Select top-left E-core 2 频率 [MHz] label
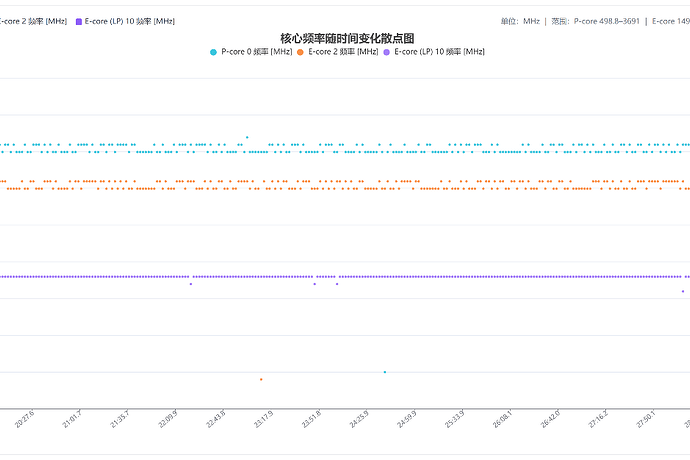Image resolution: width=690 pixels, height=460 pixels. click(x=33, y=21)
